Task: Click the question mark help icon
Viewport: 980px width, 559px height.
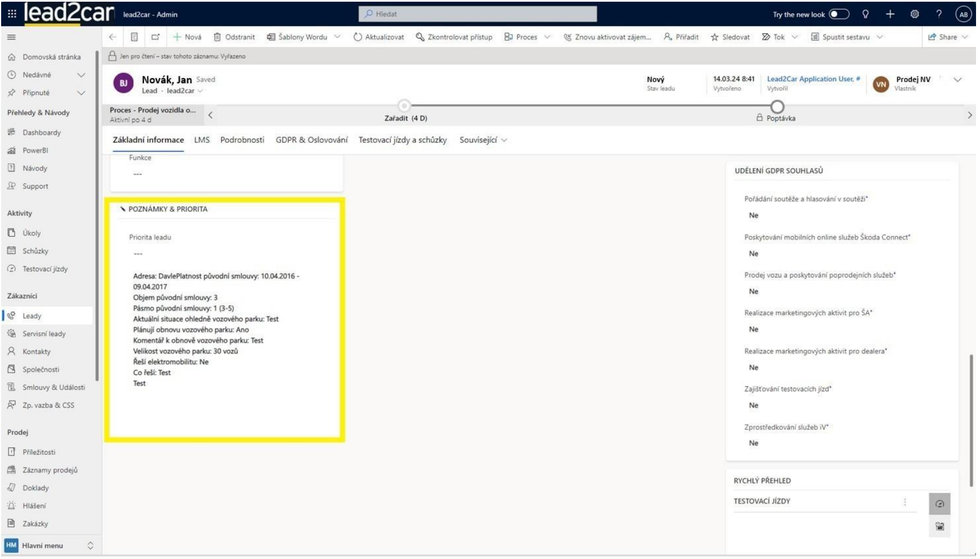Action: pyautogui.click(x=939, y=14)
